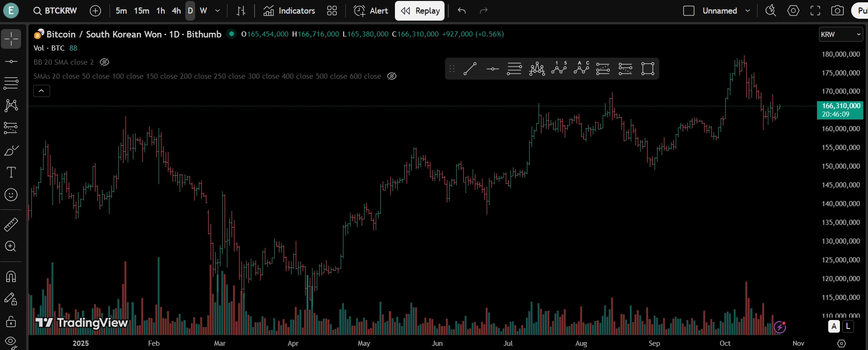This screenshot has height=350, width=868.
Task: Select the Brush drawing tool
Action: (x=11, y=150)
